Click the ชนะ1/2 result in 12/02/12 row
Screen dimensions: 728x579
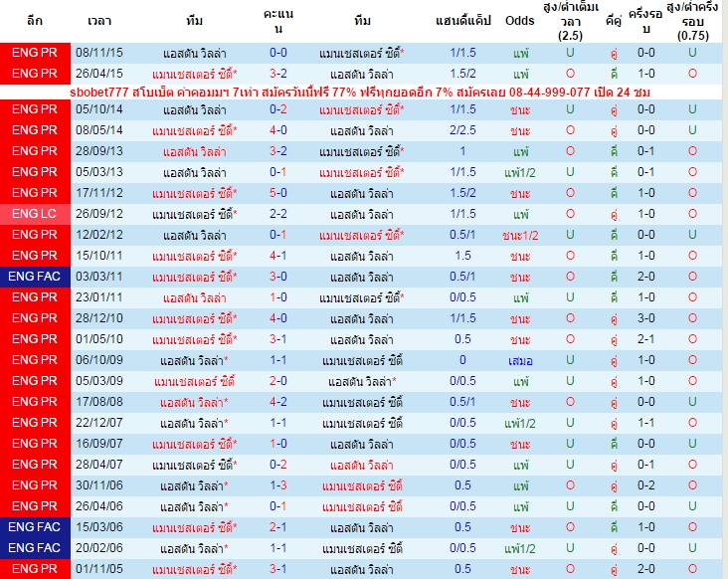coord(520,235)
